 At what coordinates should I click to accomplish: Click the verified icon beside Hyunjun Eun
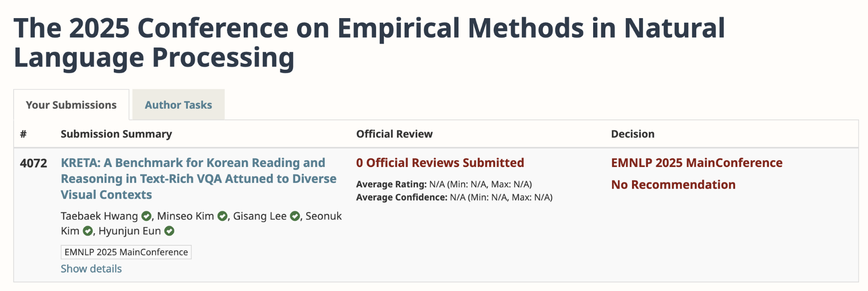[x=169, y=231]
